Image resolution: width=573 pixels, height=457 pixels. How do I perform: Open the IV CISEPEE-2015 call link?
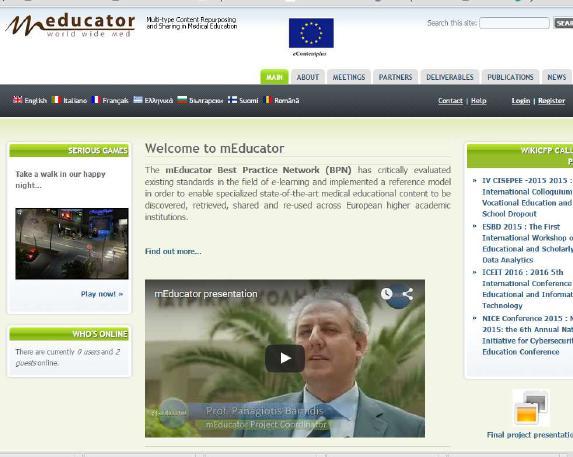tap(527, 197)
